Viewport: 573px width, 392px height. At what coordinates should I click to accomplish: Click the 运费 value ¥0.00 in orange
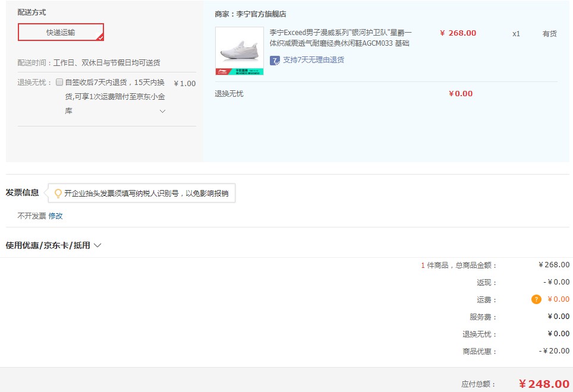coord(558,299)
